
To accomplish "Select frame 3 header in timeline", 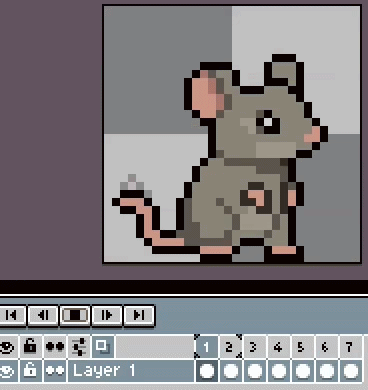I will click(254, 347).
